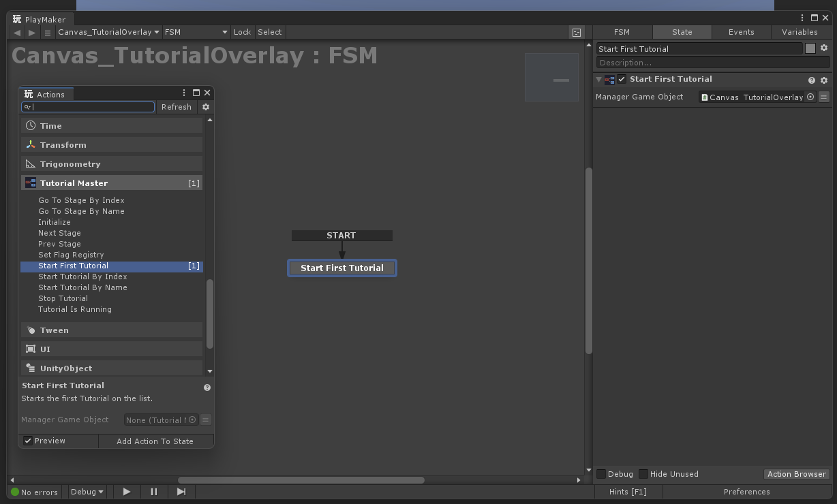Toggle the Preview checkbox

[x=28, y=441]
